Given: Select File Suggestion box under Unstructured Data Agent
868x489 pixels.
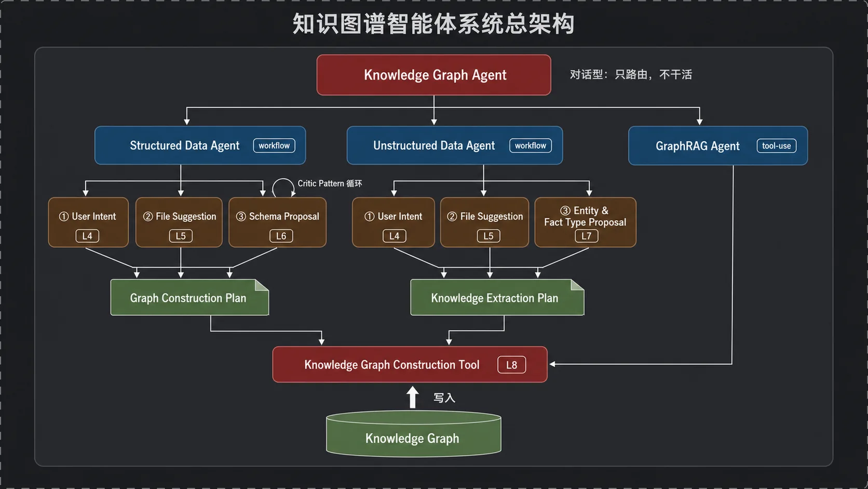Looking at the screenshot, I should pos(484,222).
